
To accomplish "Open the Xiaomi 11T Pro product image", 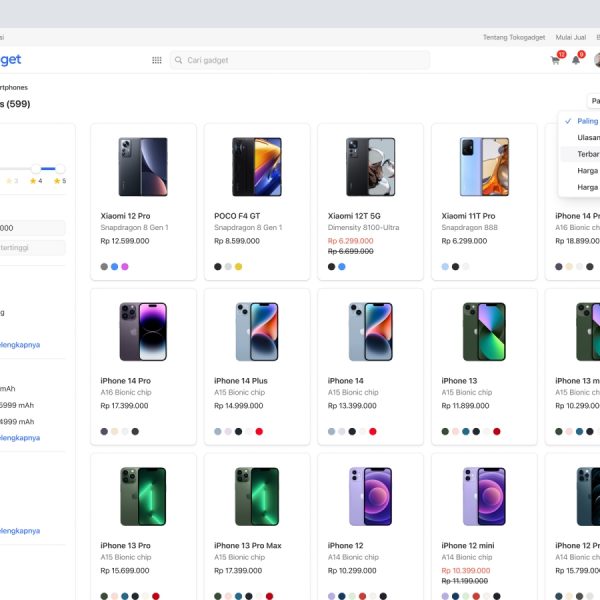I will pos(484,167).
